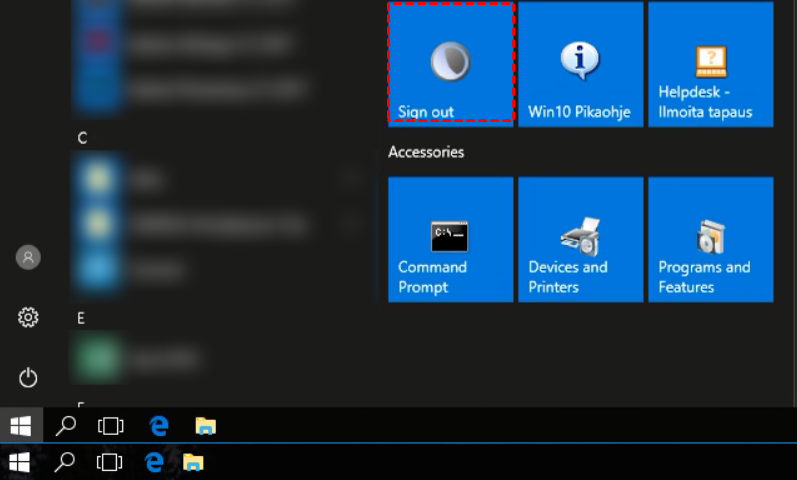Select the Accessories tile group header
This screenshot has height=480, width=797.
point(426,152)
